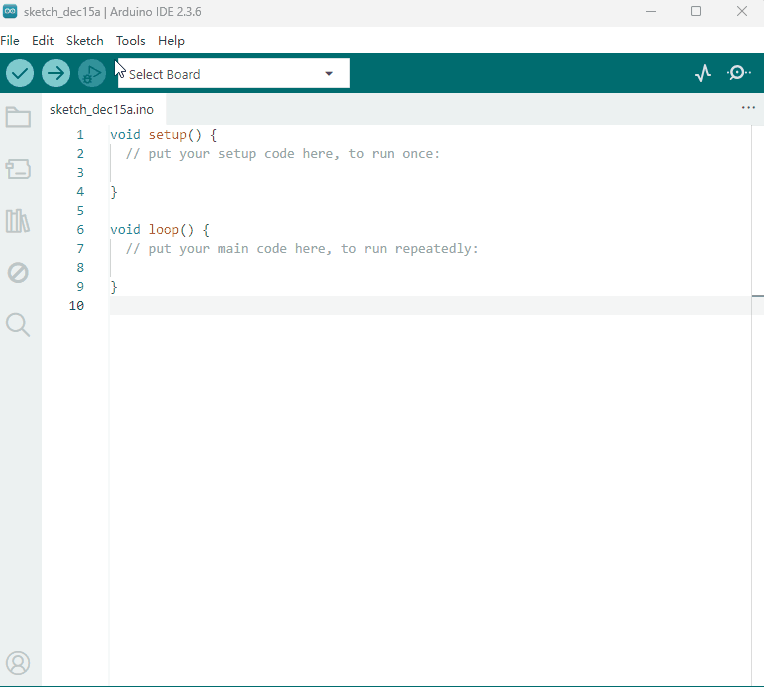Open the Serial Plotter
Viewport: 764px width, 687px height.
pyautogui.click(x=703, y=74)
